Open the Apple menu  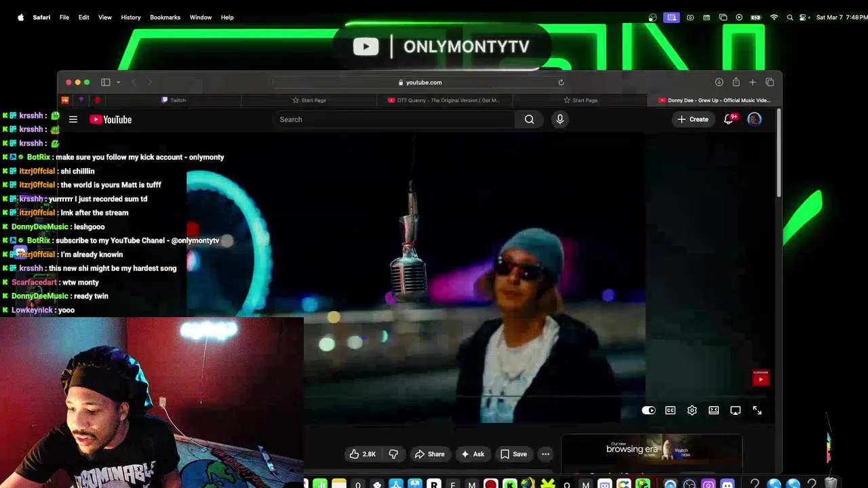point(20,17)
